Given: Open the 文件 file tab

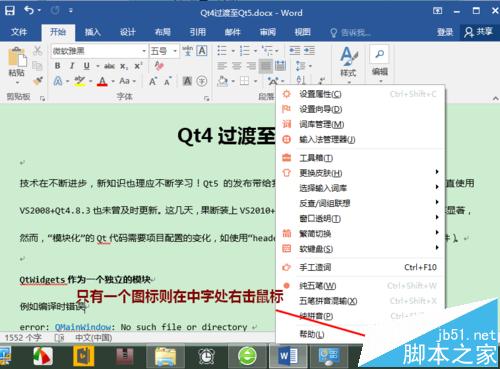Looking at the screenshot, I should [x=19, y=32].
